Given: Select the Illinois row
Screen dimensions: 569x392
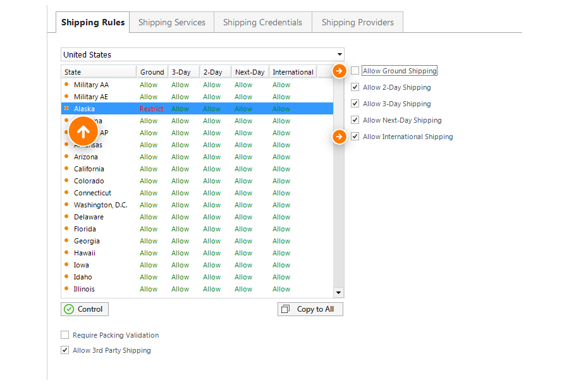Looking at the screenshot, I should coord(197,288).
